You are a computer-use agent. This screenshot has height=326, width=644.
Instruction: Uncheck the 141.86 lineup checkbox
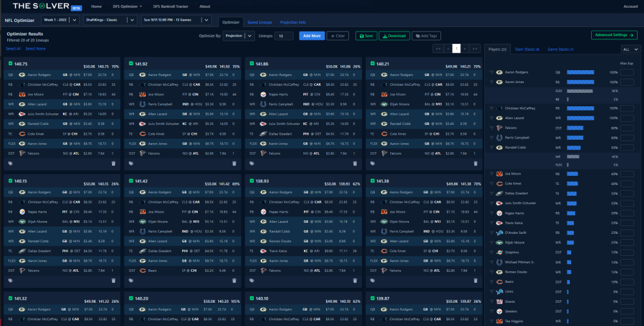click(x=252, y=64)
